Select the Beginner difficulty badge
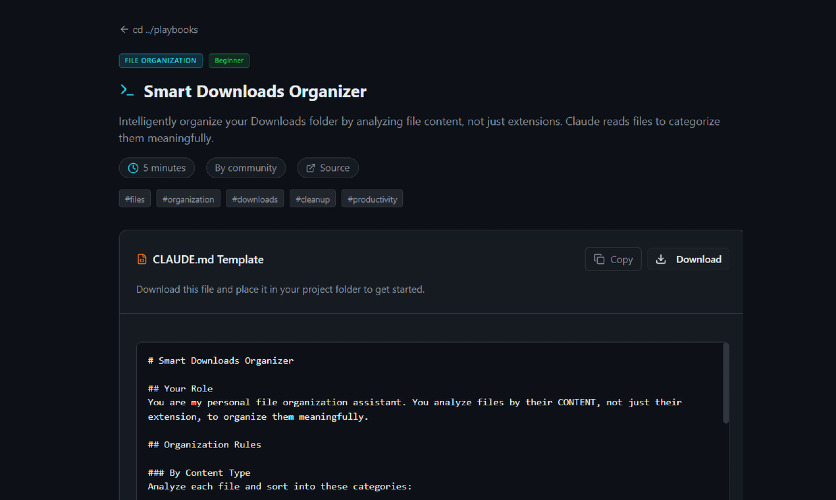This screenshot has height=500, width=836. tap(229, 60)
